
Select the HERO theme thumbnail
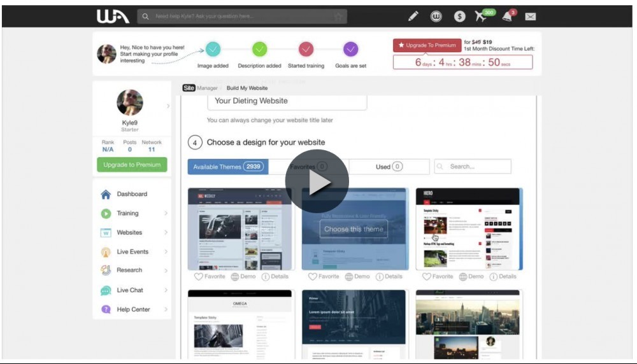469,229
